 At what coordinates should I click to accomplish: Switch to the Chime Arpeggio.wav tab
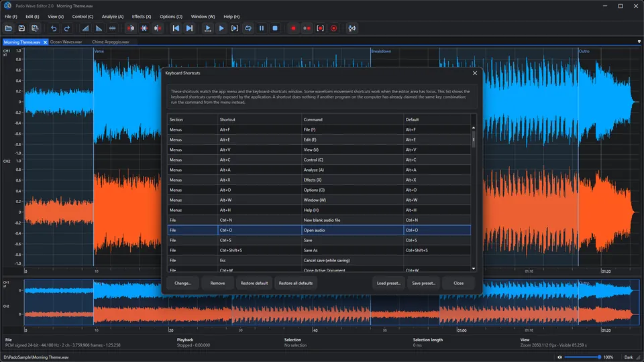111,42
